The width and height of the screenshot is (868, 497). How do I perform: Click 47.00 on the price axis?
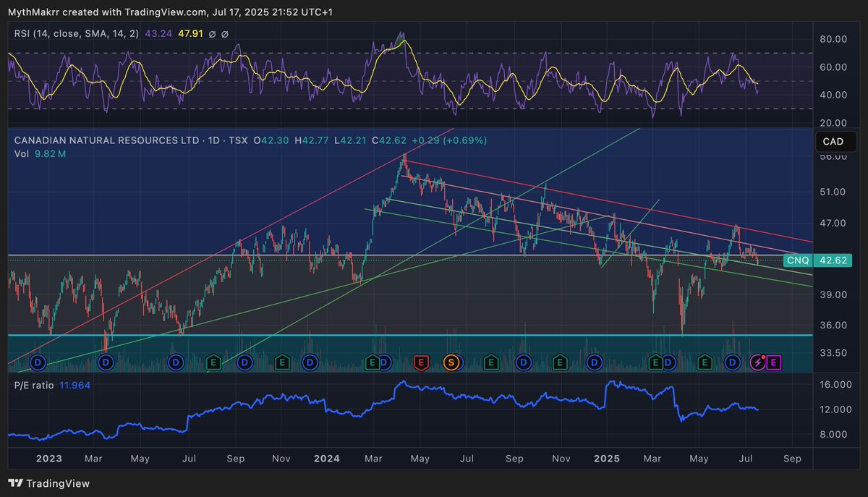pyautogui.click(x=832, y=224)
